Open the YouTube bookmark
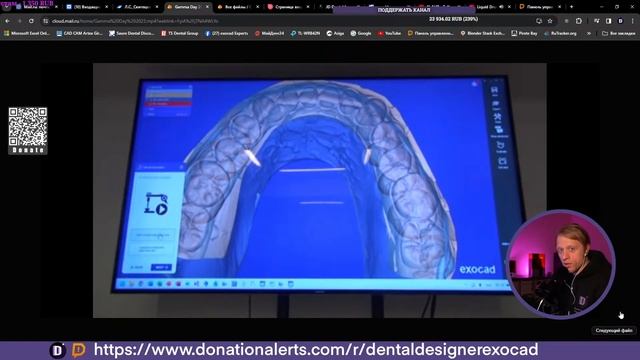 pyautogui.click(x=389, y=33)
